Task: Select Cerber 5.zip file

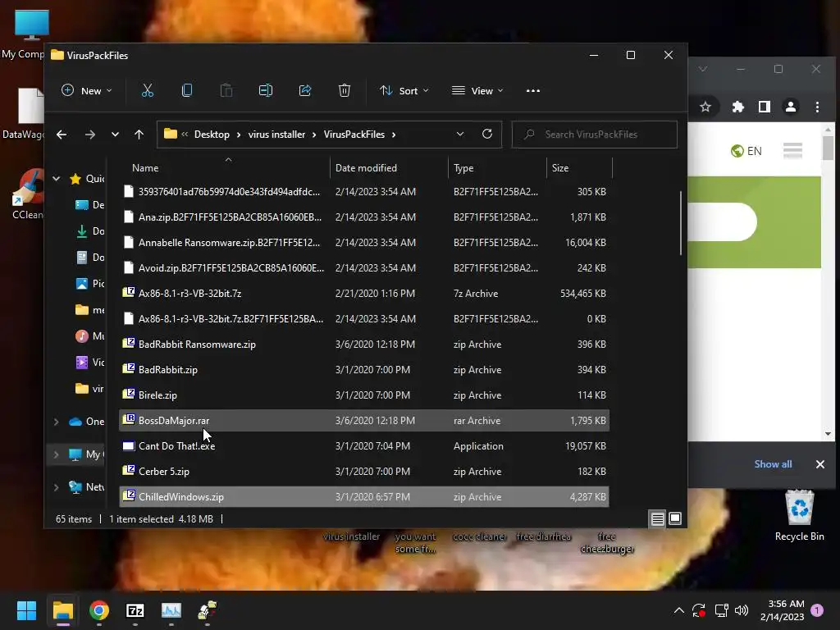Action: [x=364, y=472]
